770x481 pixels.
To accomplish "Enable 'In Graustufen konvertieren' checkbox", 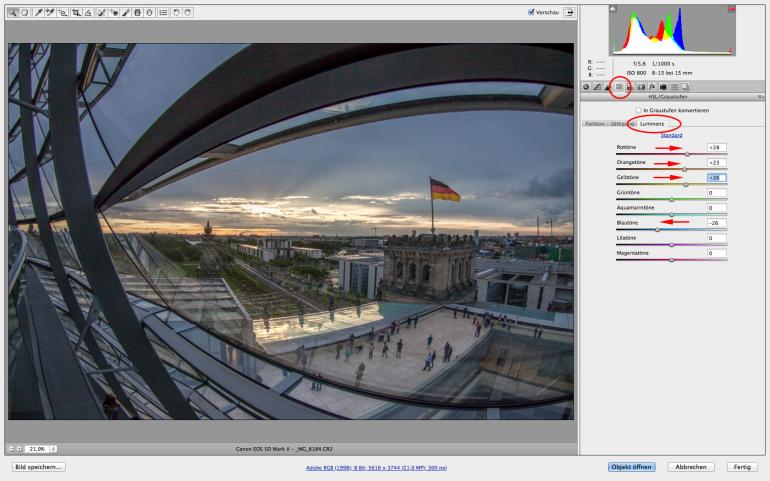I will pos(639,110).
